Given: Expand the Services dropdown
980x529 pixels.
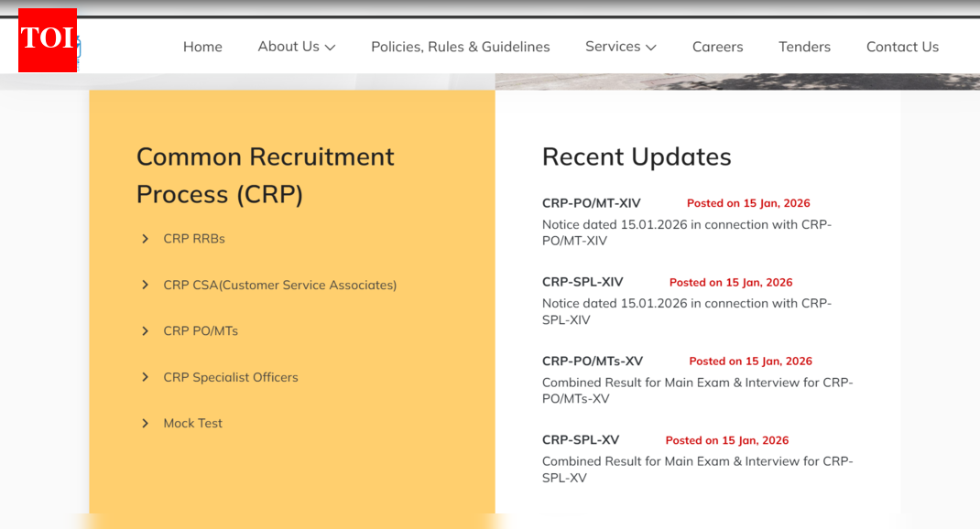Looking at the screenshot, I should click(x=620, y=47).
